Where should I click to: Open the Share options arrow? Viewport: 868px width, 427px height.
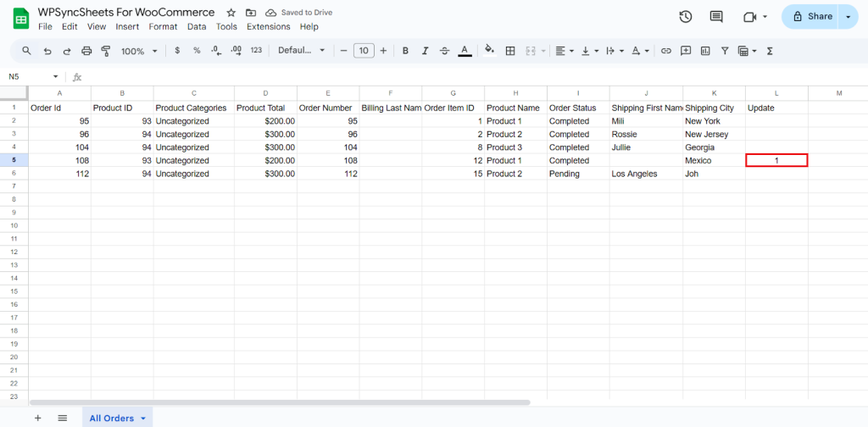pos(848,17)
